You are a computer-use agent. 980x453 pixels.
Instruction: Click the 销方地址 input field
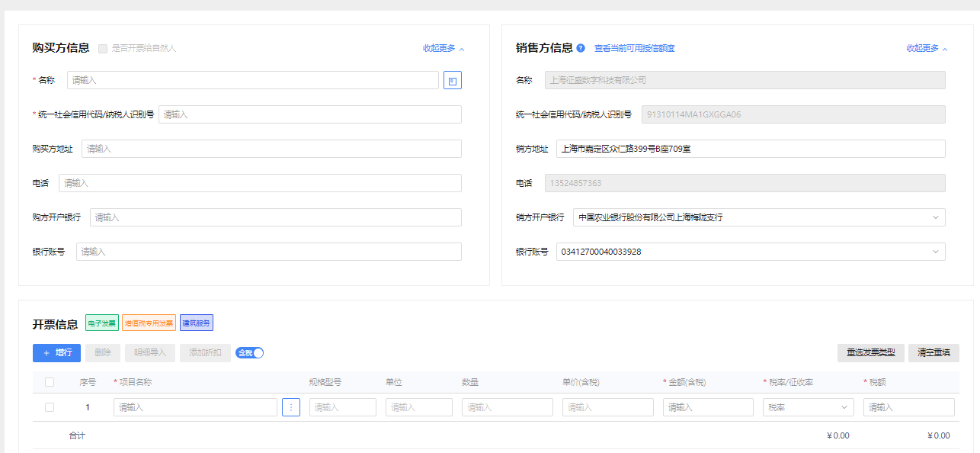pyautogui.click(x=751, y=149)
